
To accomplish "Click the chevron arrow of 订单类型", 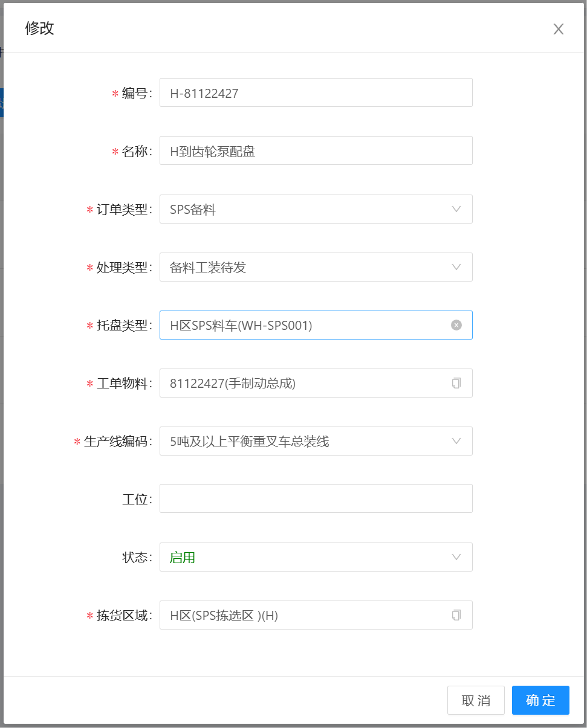I will point(456,209).
